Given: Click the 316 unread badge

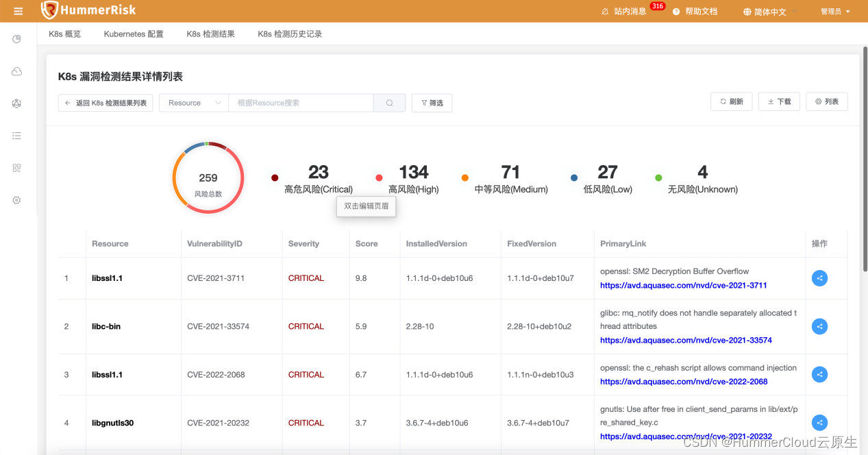Looking at the screenshot, I should [x=658, y=6].
